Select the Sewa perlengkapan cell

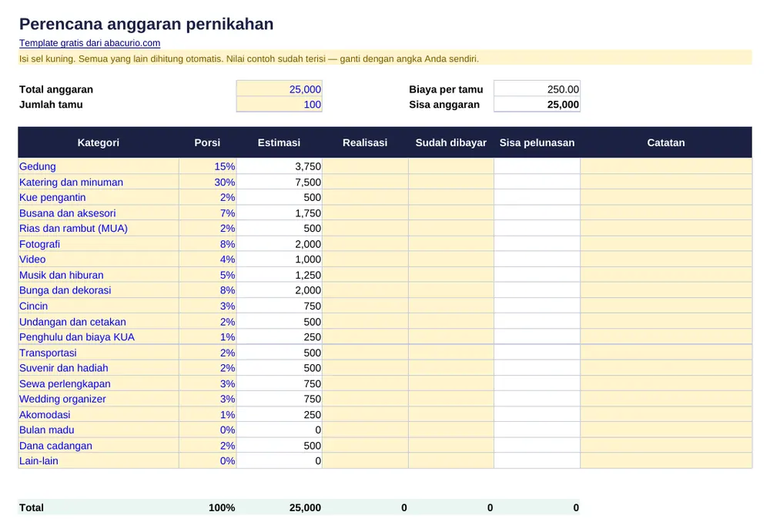point(99,383)
